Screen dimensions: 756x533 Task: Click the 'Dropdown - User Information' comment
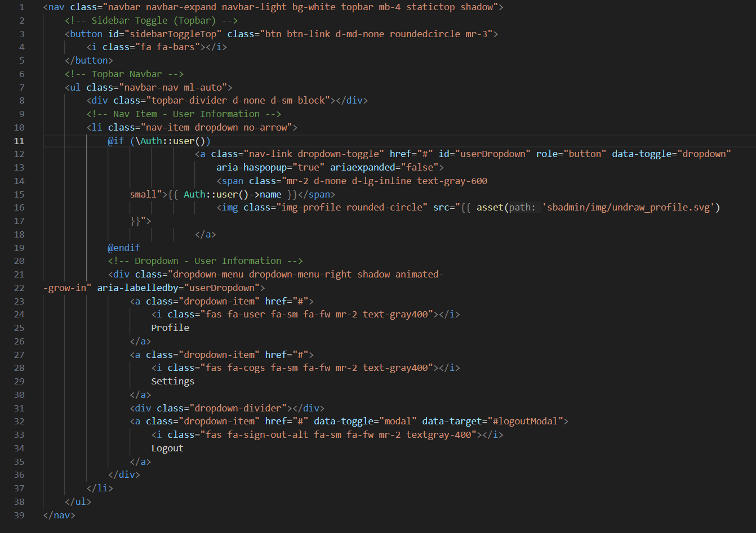(x=206, y=261)
